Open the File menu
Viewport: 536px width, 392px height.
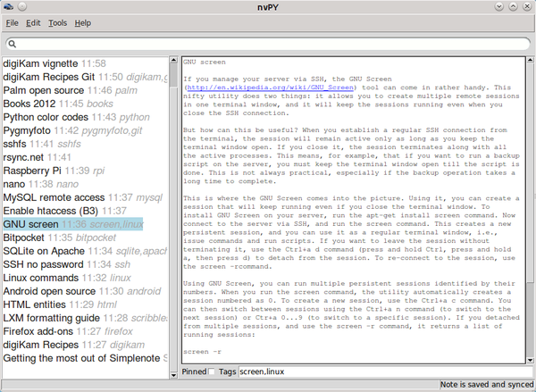point(12,23)
